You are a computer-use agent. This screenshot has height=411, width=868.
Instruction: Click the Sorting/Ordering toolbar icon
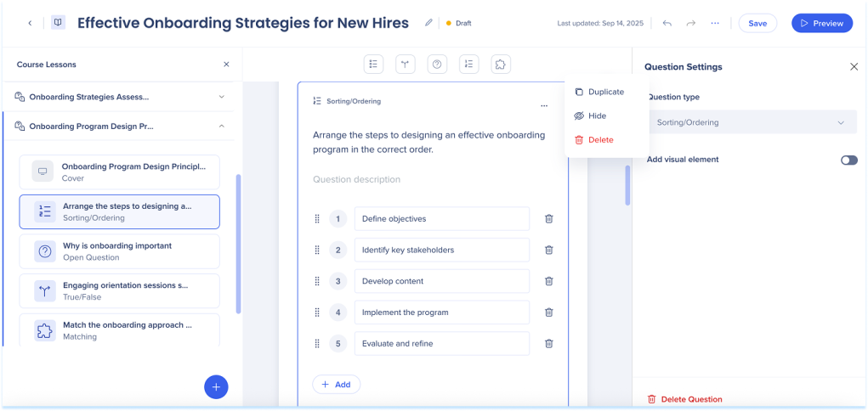468,64
